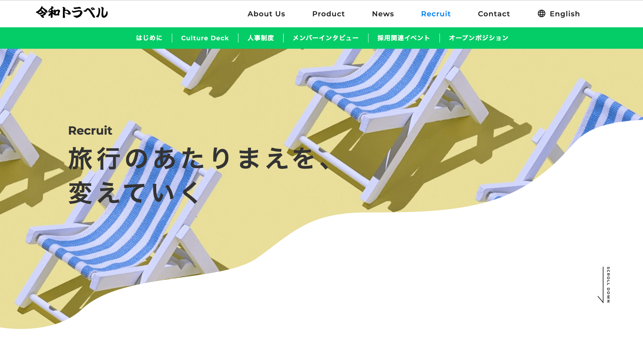Click the オープンポジション tab
Screen dimensions: 643x364
click(x=478, y=37)
